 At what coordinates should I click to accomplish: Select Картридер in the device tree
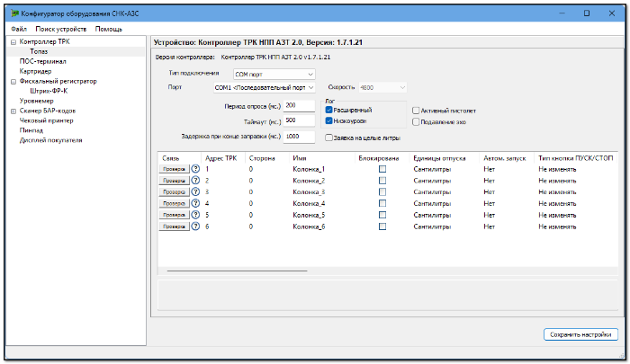35,71
